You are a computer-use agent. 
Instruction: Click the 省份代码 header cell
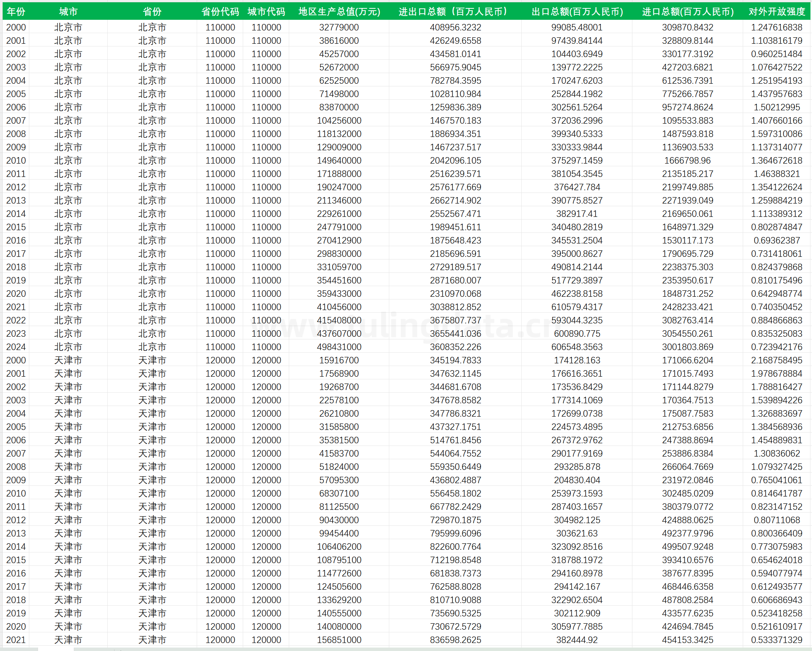[220, 11]
